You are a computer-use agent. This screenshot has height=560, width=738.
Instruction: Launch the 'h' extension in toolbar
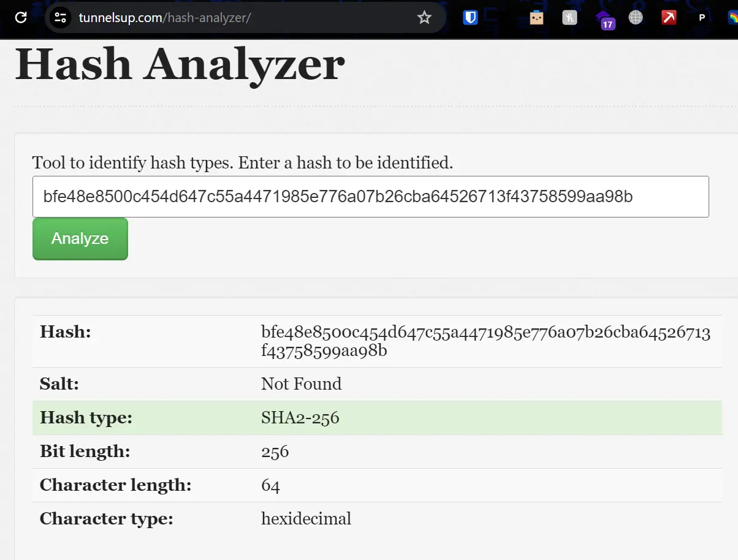(x=569, y=18)
